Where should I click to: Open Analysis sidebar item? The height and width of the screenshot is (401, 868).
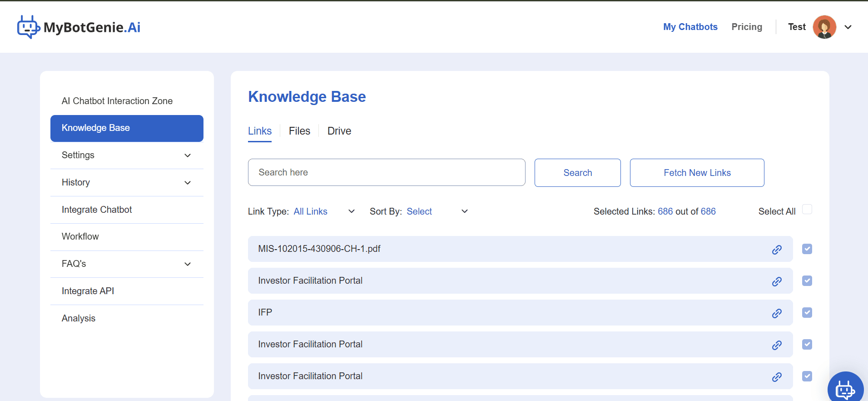(x=79, y=319)
